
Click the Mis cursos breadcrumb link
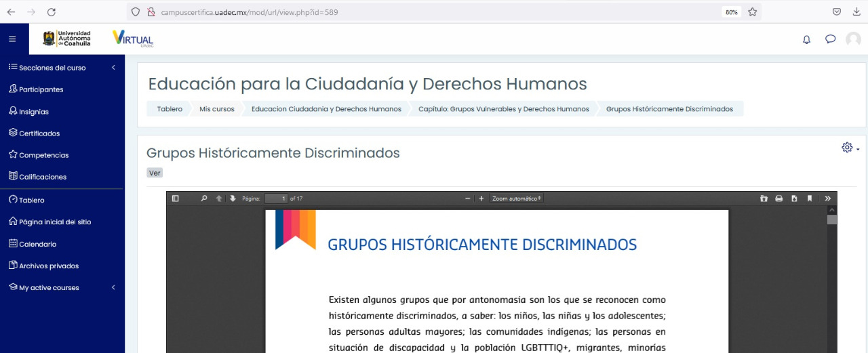click(216, 109)
